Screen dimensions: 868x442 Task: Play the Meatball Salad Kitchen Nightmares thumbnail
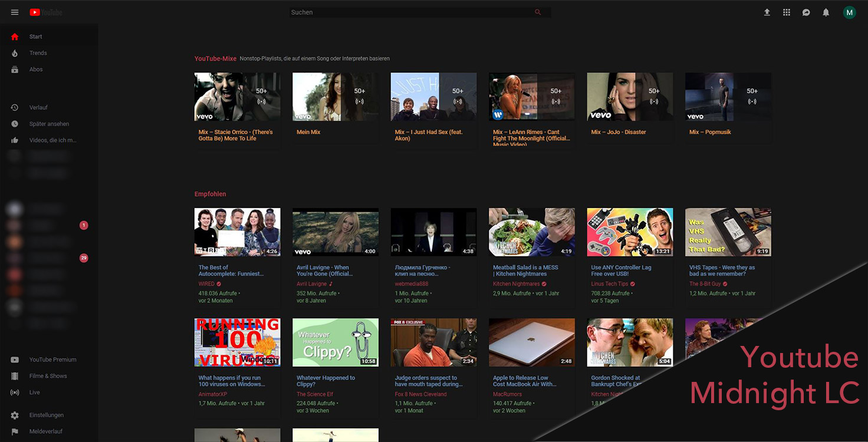tap(532, 232)
